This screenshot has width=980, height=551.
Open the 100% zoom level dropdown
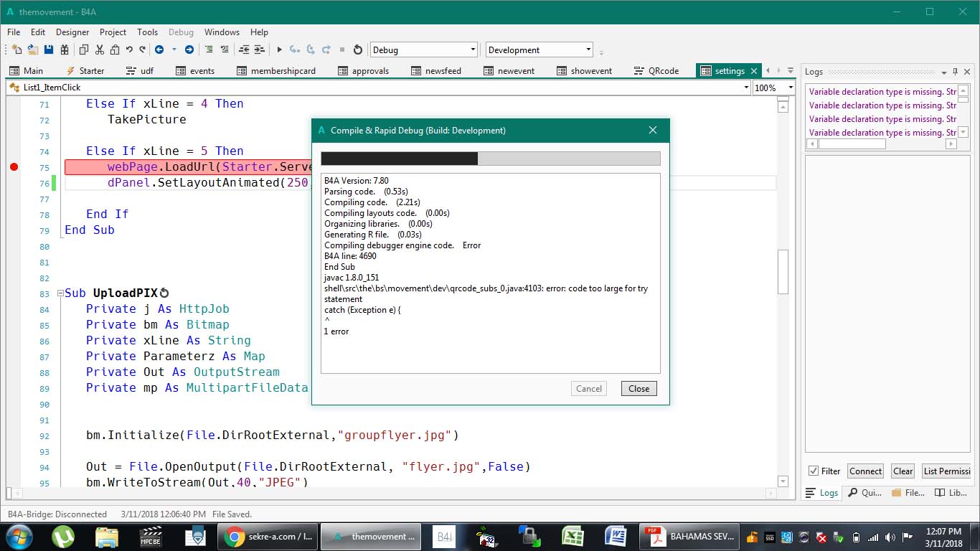tap(791, 88)
